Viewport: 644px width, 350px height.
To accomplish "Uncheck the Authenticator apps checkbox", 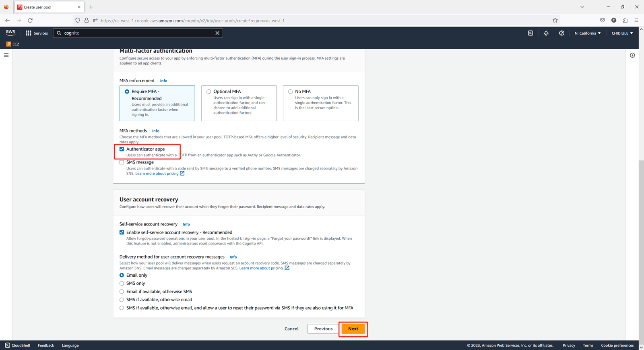I will point(122,149).
